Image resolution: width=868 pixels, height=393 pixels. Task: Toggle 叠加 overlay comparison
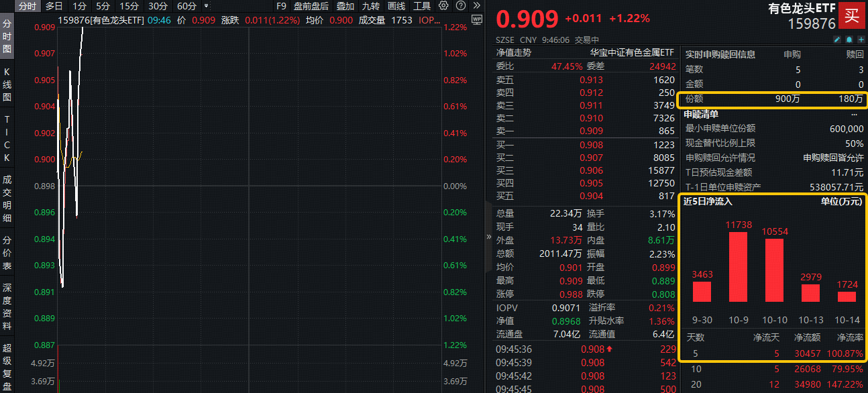[x=345, y=6]
